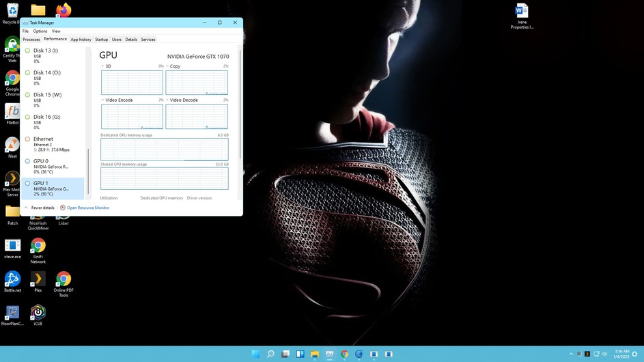Open the Irene Properties Word document
This screenshot has width=644, height=362.
522,16
